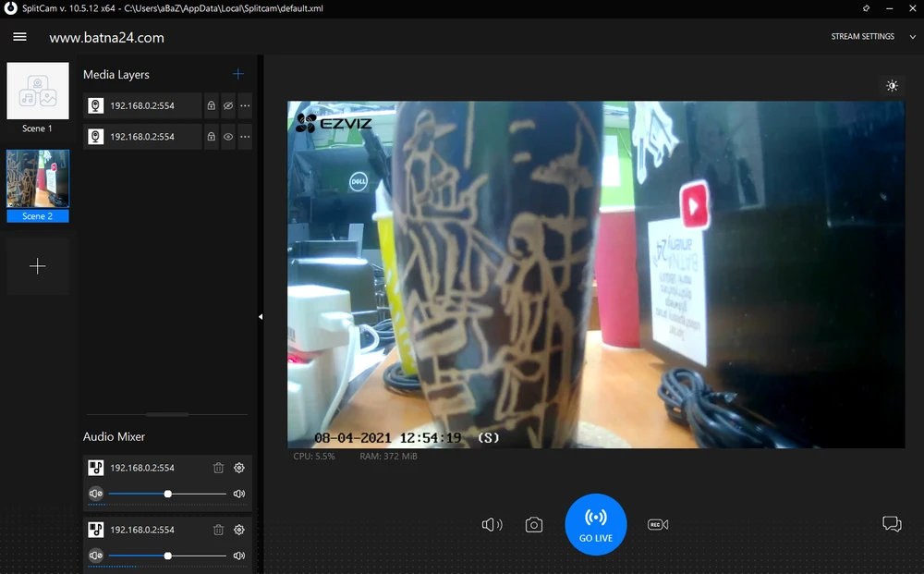This screenshot has width=924, height=574.
Task: Show the hidden first media layer
Action: click(x=228, y=105)
